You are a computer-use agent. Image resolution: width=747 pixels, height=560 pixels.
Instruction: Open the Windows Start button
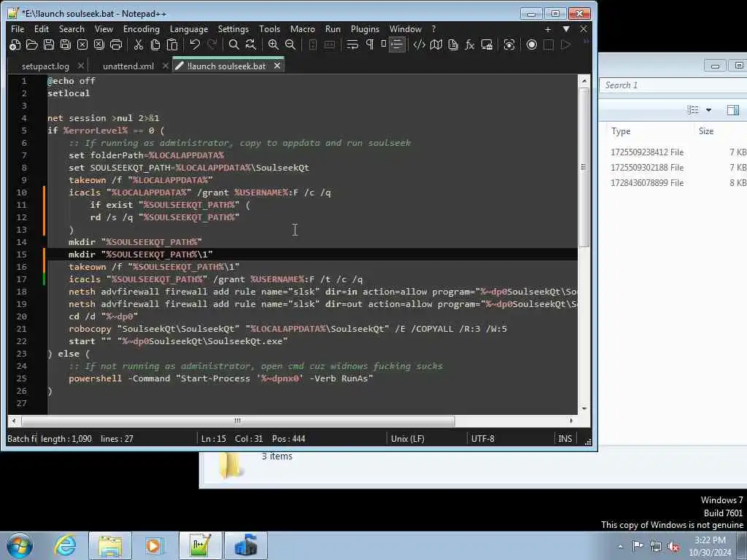(x=20, y=545)
